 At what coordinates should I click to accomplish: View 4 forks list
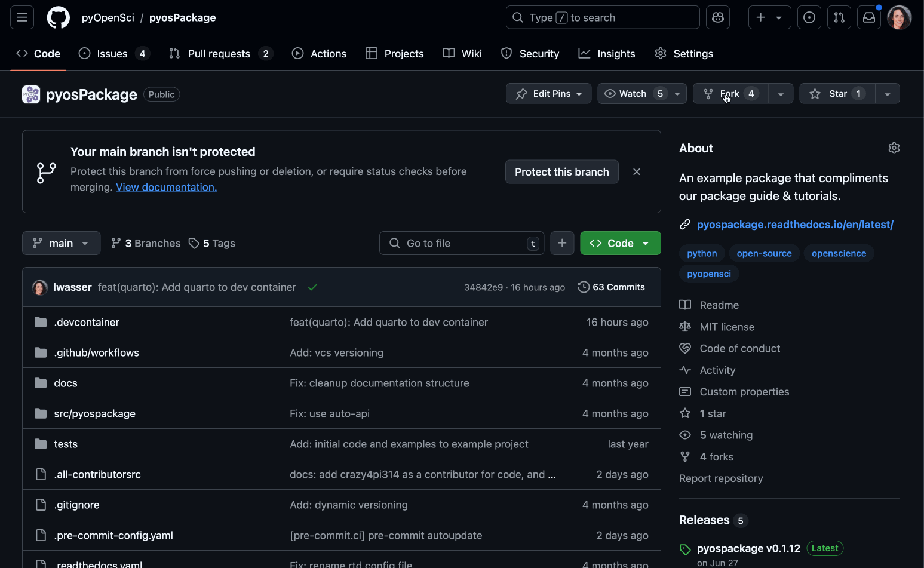click(x=707, y=457)
